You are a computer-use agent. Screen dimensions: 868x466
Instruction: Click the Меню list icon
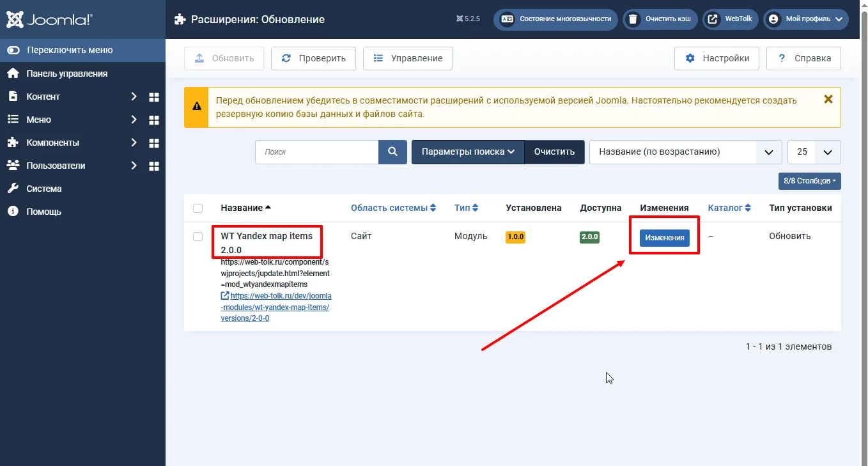[13, 120]
